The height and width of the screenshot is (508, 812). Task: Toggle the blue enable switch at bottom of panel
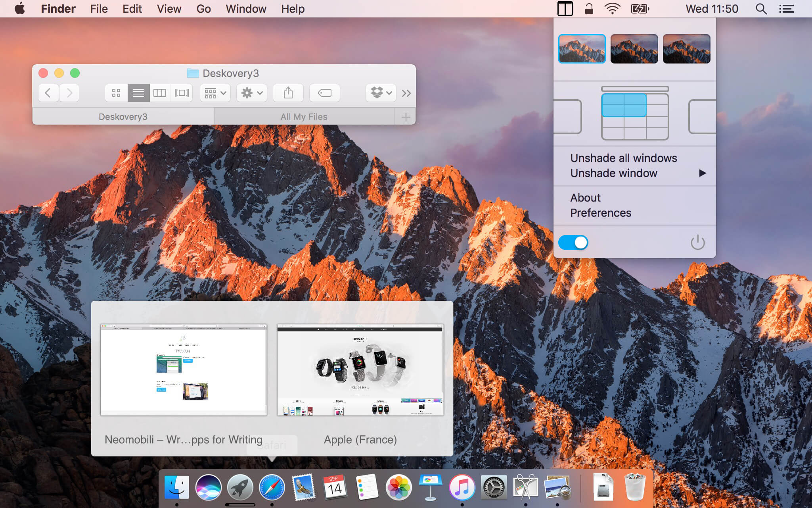click(573, 242)
